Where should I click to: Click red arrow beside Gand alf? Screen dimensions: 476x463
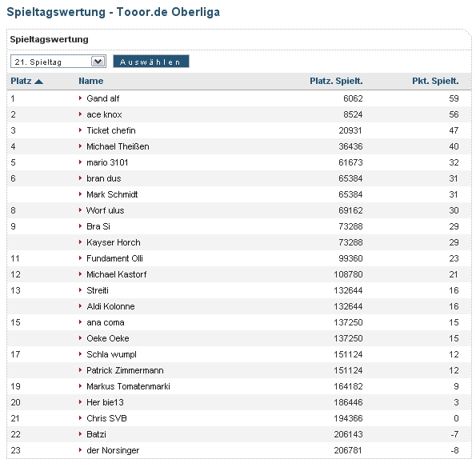pyautogui.click(x=80, y=98)
